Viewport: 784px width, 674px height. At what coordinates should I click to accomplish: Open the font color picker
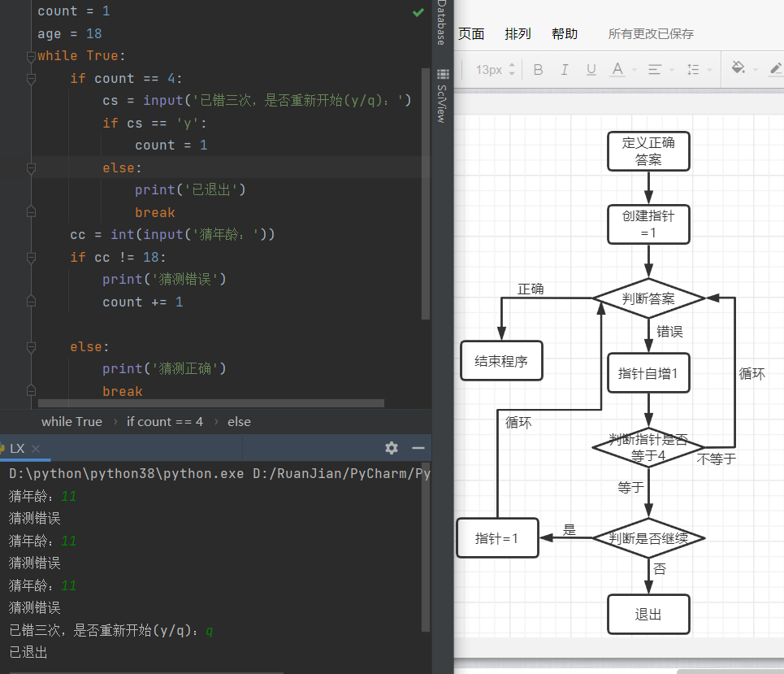(x=618, y=70)
